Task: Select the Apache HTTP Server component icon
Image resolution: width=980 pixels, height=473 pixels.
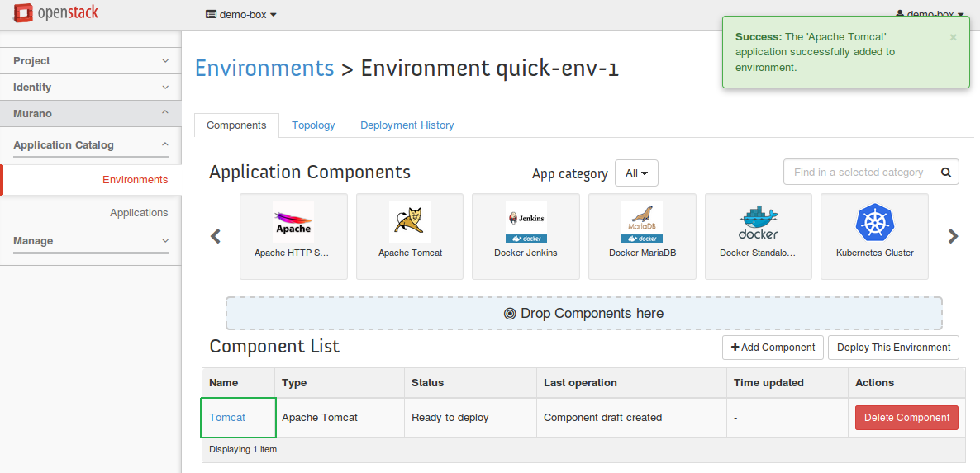Action: (293, 223)
